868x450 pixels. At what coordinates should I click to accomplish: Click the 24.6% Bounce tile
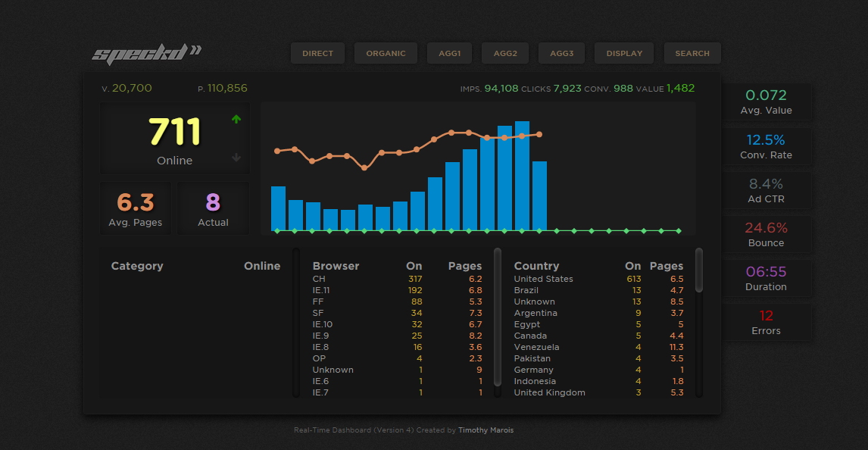point(767,235)
